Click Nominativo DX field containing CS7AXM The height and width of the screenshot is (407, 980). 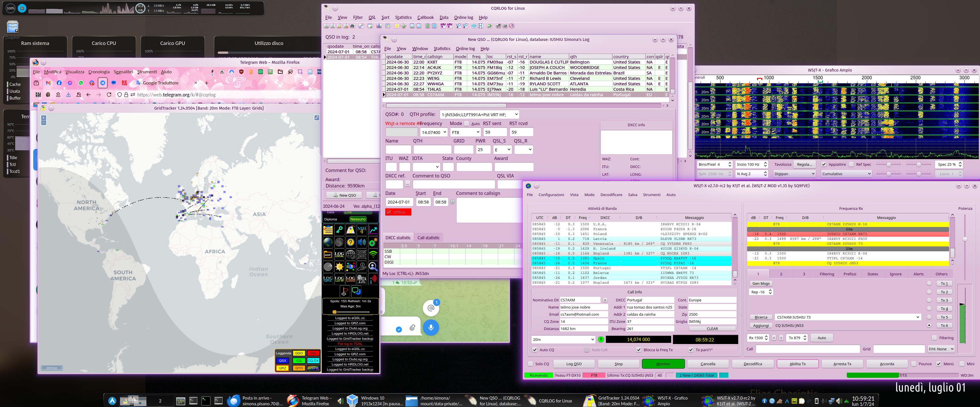(x=580, y=300)
